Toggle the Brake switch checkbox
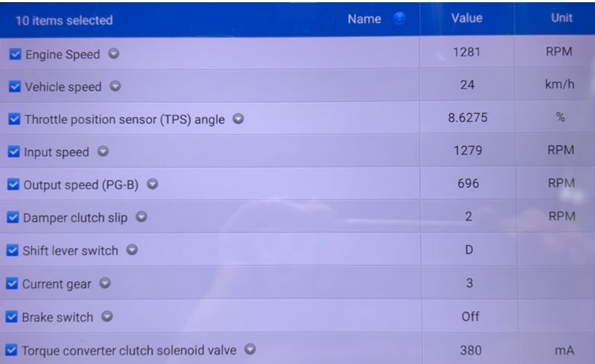Image resolution: width=595 pixels, height=364 pixels. click(12, 317)
